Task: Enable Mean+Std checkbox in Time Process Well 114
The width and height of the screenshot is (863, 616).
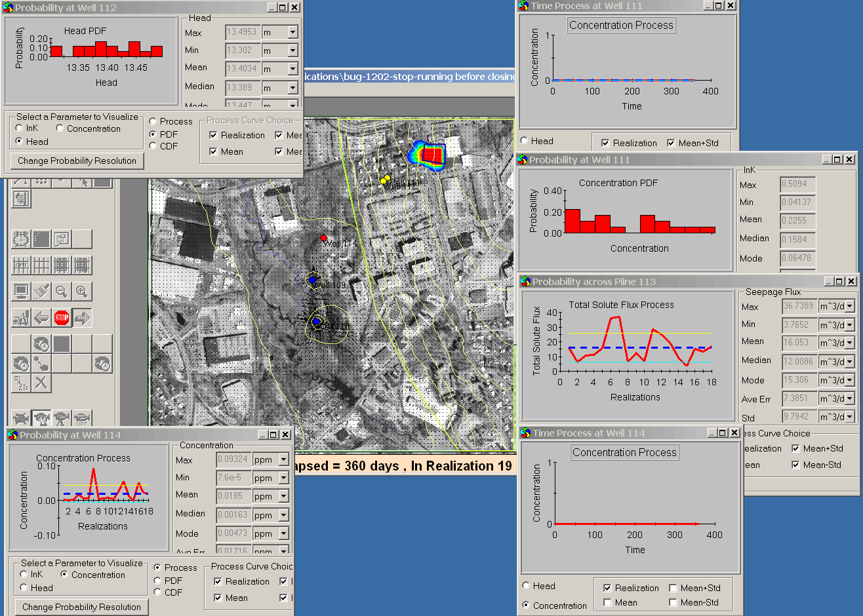Action: pos(673,588)
